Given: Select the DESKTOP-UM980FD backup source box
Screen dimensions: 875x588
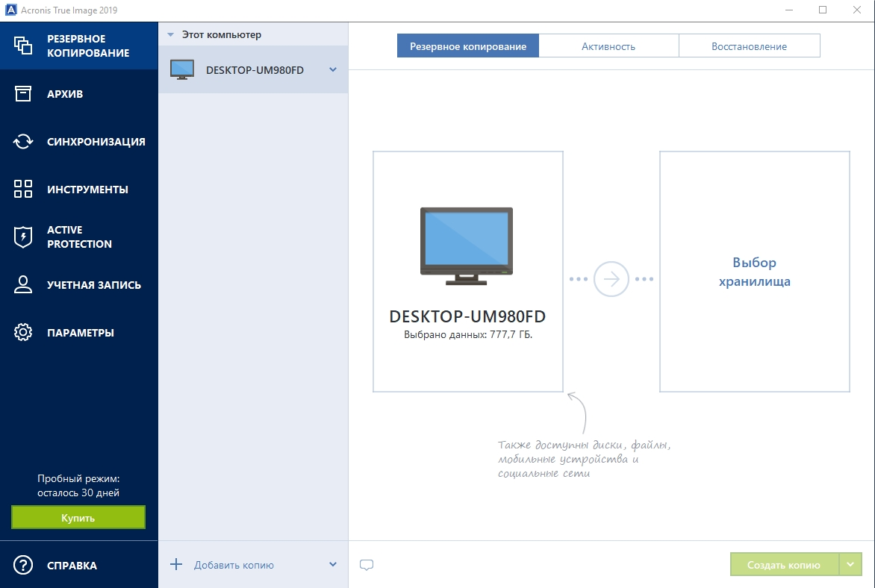Looking at the screenshot, I should [467, 272].
